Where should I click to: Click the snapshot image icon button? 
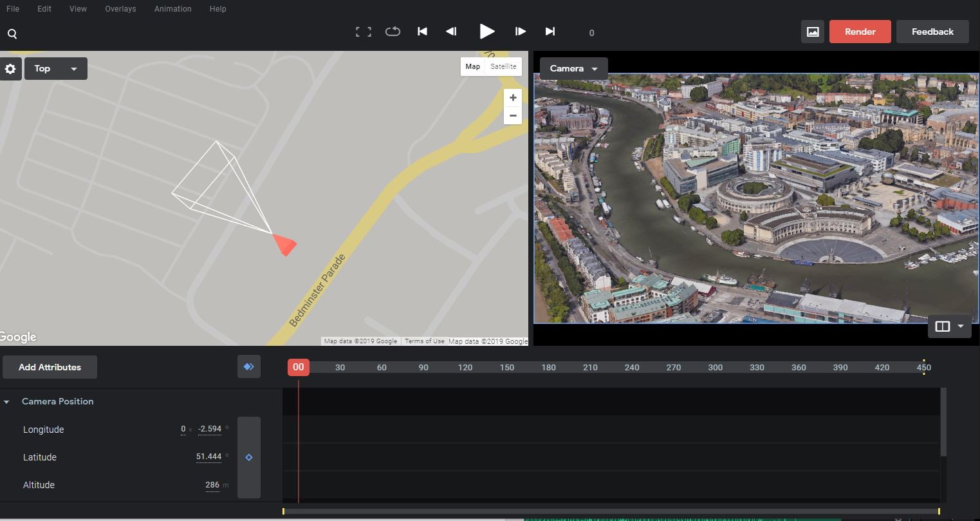[x=813, y=32]
